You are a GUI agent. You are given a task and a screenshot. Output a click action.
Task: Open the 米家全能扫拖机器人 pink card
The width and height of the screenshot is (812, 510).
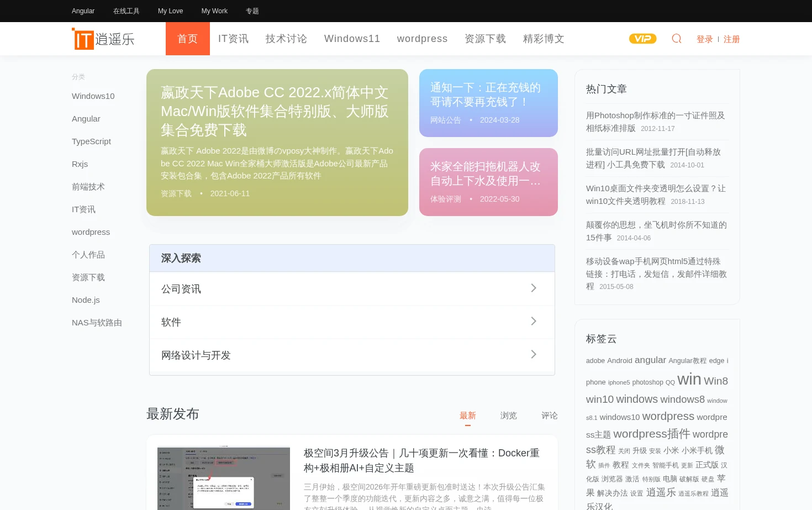488,182
